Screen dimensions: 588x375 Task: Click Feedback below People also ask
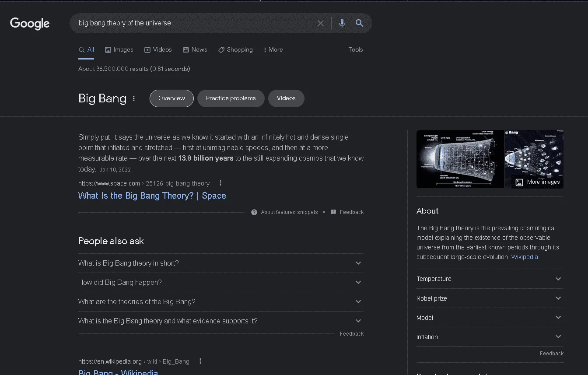(x=352, y=334)
